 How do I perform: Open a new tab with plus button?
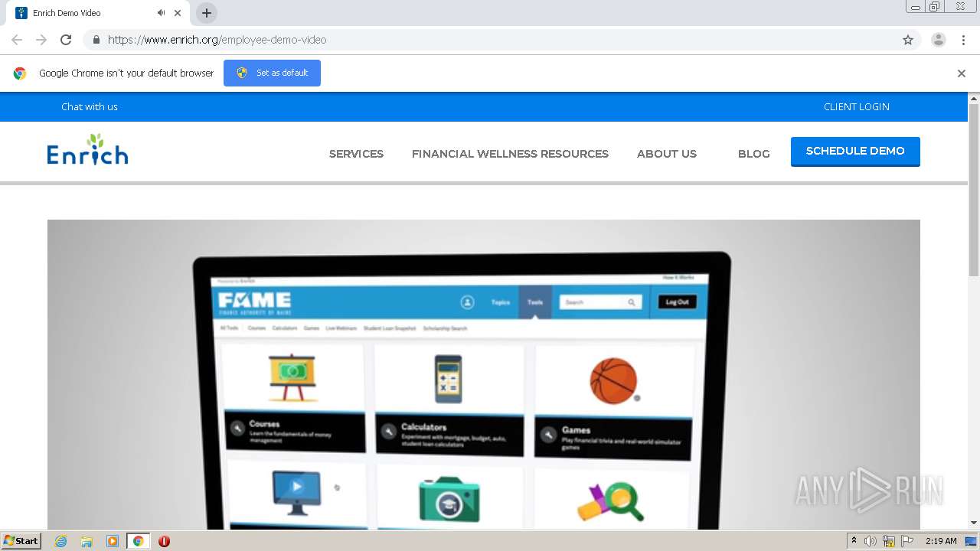click(x=207, y=13)
